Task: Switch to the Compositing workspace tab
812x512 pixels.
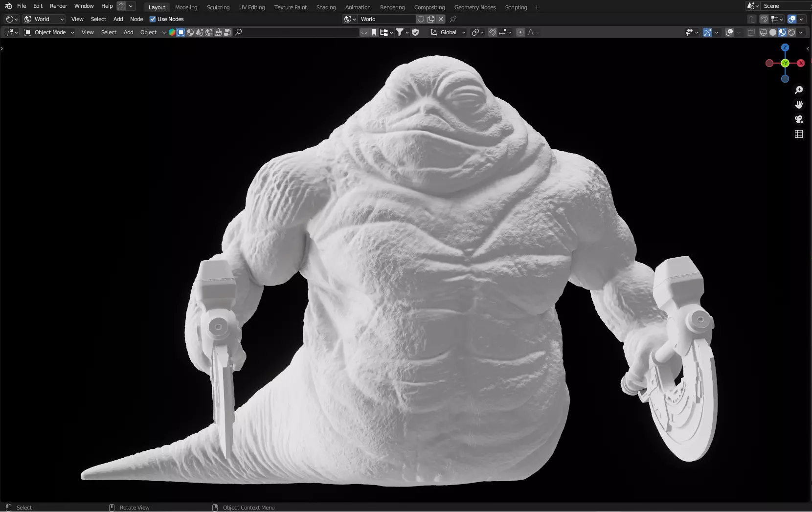Action: pos(429,7)
